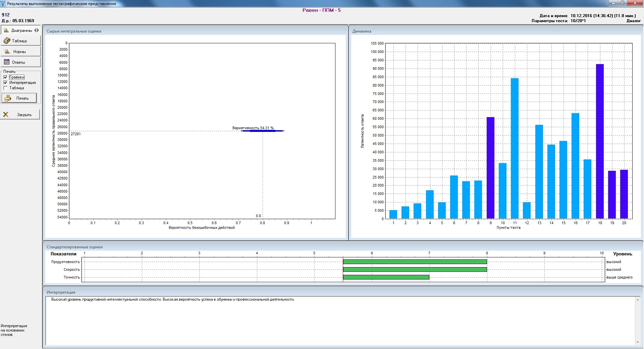Screen dimensions: 644x349
Task: Click the printer icon on Печать
Action: [x=8, y=98]
